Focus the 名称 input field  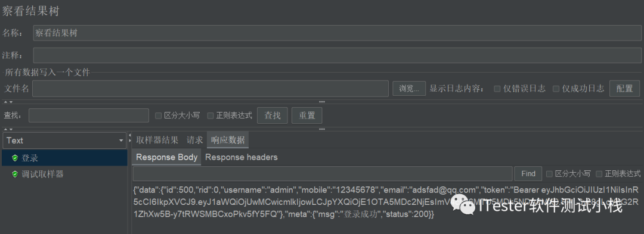337,33
